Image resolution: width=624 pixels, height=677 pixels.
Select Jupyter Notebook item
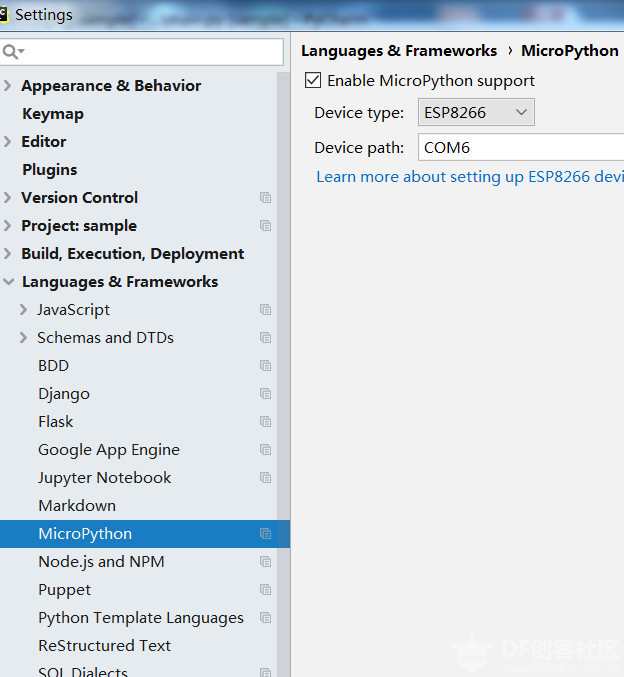point(105,478)
